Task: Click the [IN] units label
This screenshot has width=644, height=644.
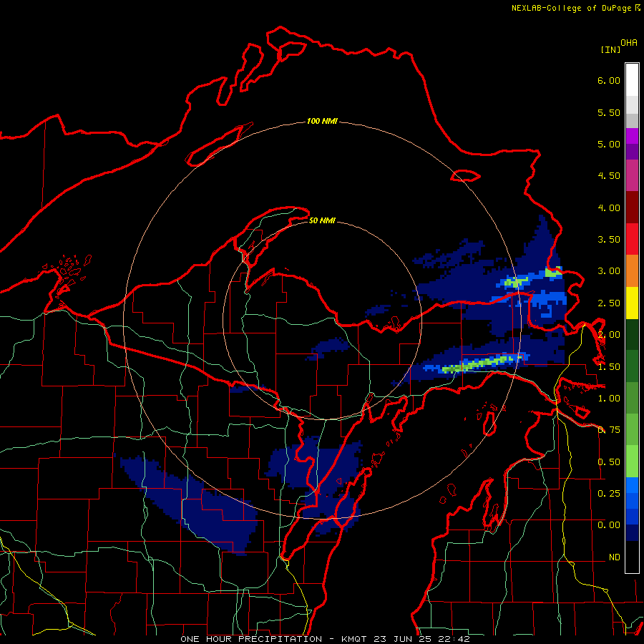Action: [610, 49]
